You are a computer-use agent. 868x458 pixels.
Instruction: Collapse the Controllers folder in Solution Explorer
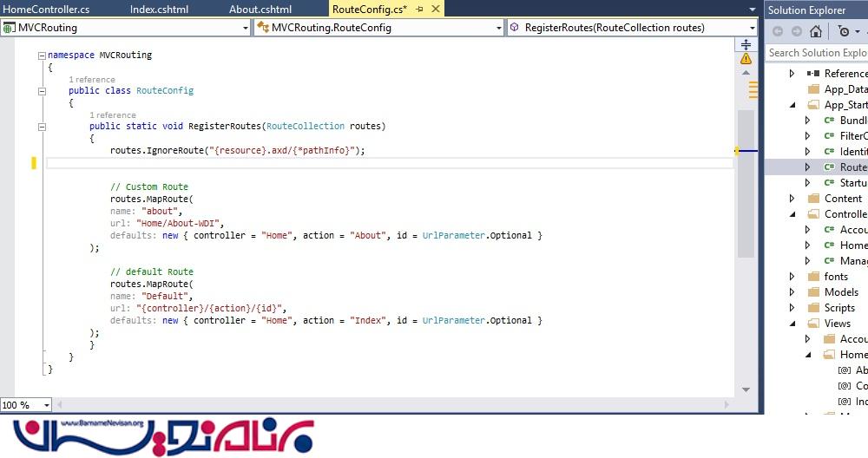[792, 214]
